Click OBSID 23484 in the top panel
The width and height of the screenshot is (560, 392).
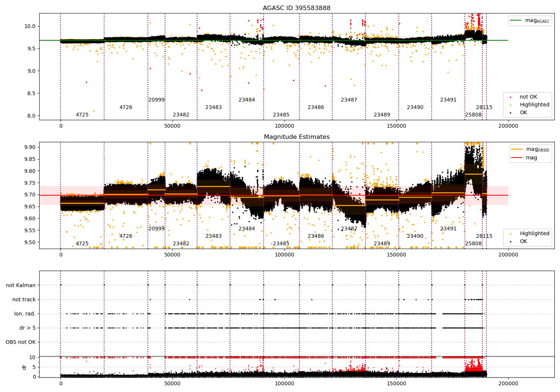[x=247, y=100]
